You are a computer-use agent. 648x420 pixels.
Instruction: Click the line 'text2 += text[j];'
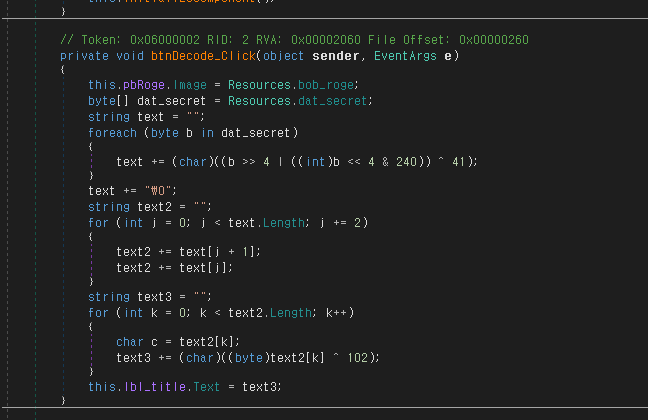coord(174,268)
